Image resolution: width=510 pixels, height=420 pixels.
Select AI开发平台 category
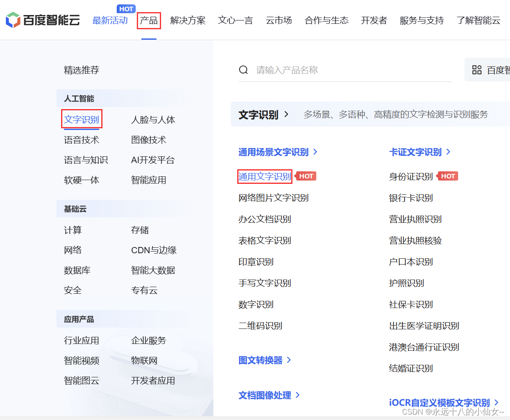[153, 160]
